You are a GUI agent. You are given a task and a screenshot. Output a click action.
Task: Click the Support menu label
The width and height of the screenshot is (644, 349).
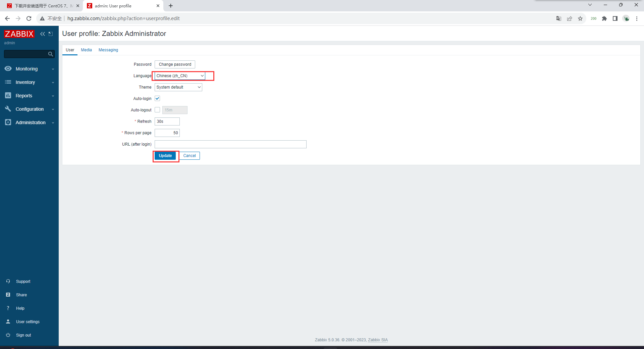[23, 282]
